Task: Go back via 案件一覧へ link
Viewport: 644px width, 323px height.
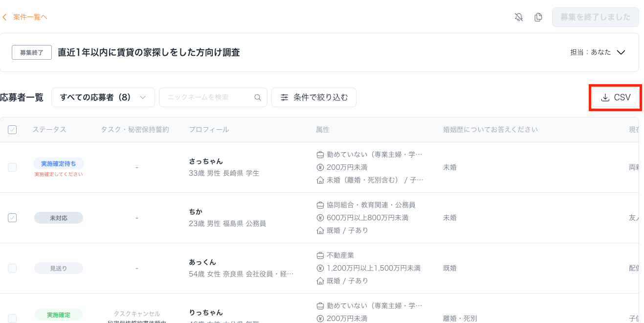Action: click(30, 17)
